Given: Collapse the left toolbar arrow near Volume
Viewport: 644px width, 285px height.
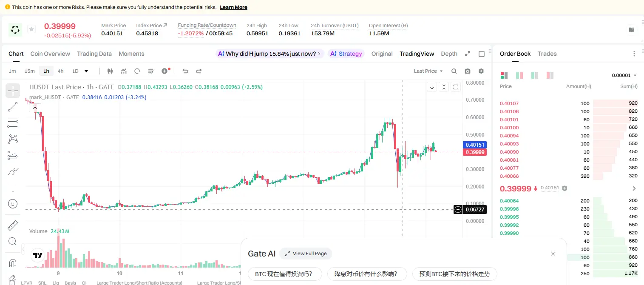Looking at the screenshot, I should point(23,249).
